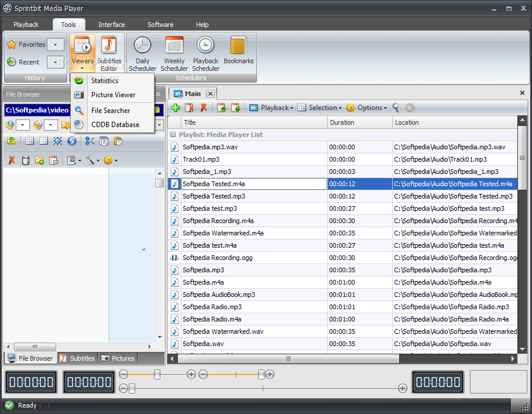Click the paste clipboard icon in File Browser
The height and width of the screenshot is (414, 532).
[118, 141]
